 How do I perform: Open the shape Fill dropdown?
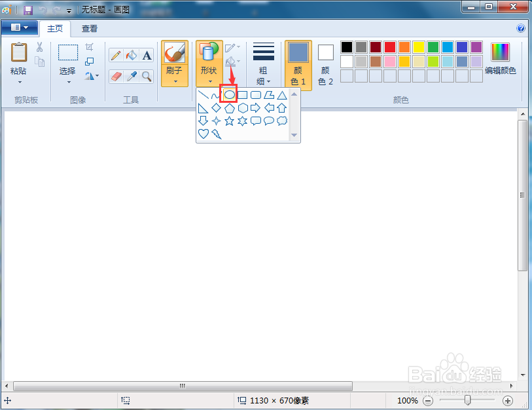[x=232, y=62]
